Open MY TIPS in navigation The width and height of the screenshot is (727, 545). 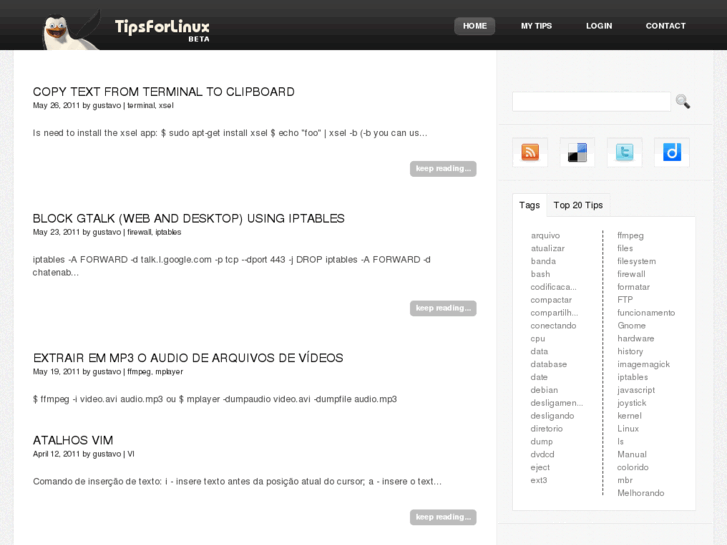tap(536, 26)
